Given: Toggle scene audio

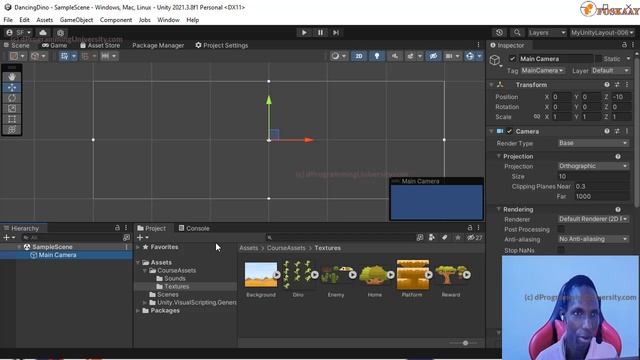Looking at the screenshot, I should coord(395,56).
